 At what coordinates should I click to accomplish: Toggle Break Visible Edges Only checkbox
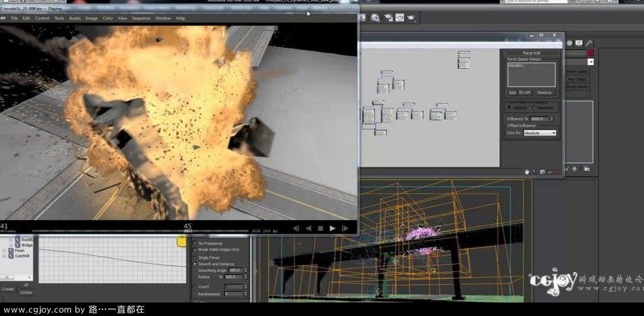195,250
